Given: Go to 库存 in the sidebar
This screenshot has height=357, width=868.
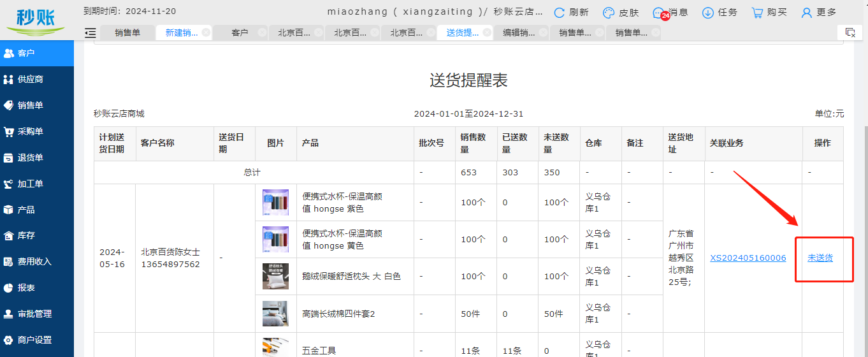Looking at the screenshot, I should (x=26, y=235).
